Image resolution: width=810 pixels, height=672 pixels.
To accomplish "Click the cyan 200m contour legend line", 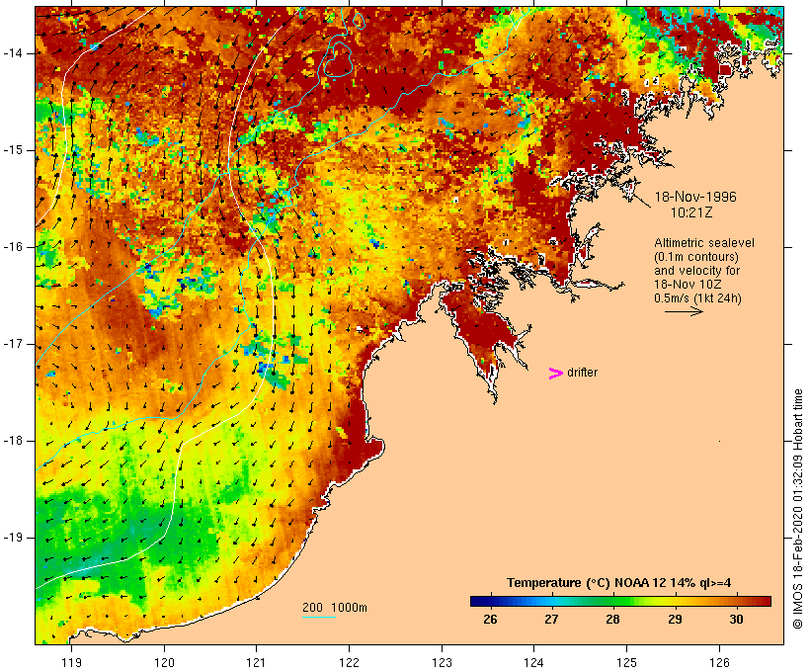I will coord(319,617).
